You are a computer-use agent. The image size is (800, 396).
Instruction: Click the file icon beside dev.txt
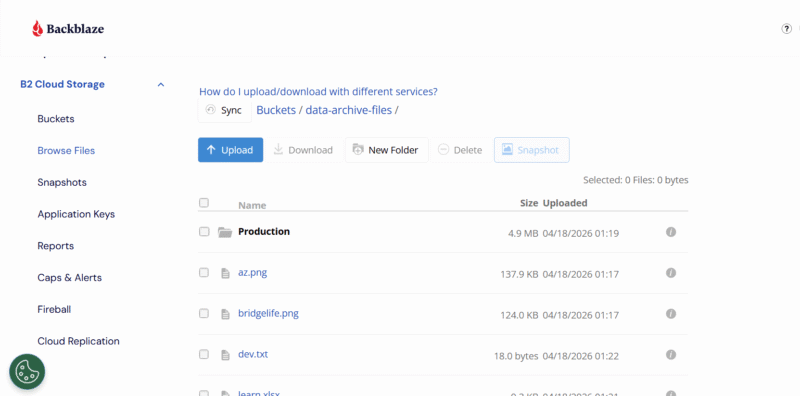(x=225, y=355)
